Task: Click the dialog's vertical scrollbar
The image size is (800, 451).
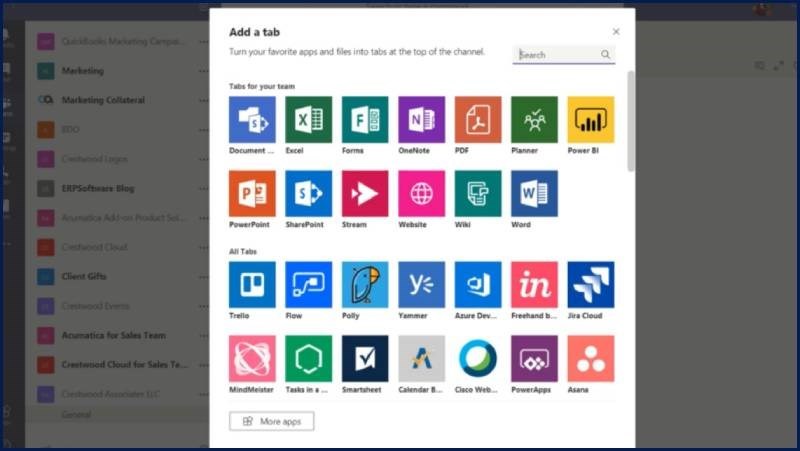Action: 631,121
